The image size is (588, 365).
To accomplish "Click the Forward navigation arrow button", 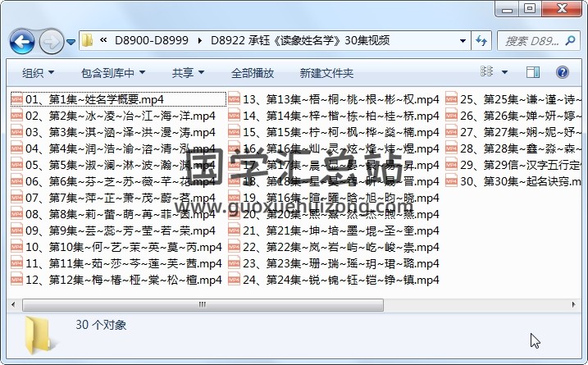I will 52,41.
